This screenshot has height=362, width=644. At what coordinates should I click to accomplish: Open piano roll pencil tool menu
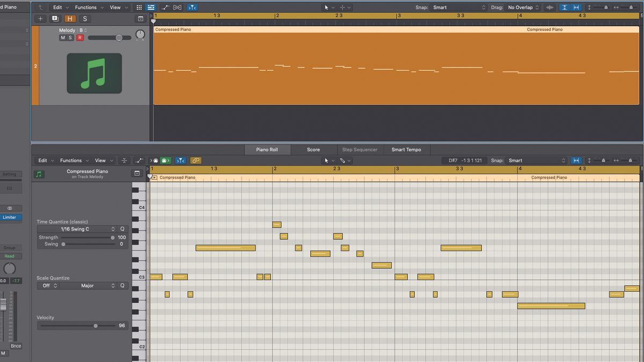345,160
